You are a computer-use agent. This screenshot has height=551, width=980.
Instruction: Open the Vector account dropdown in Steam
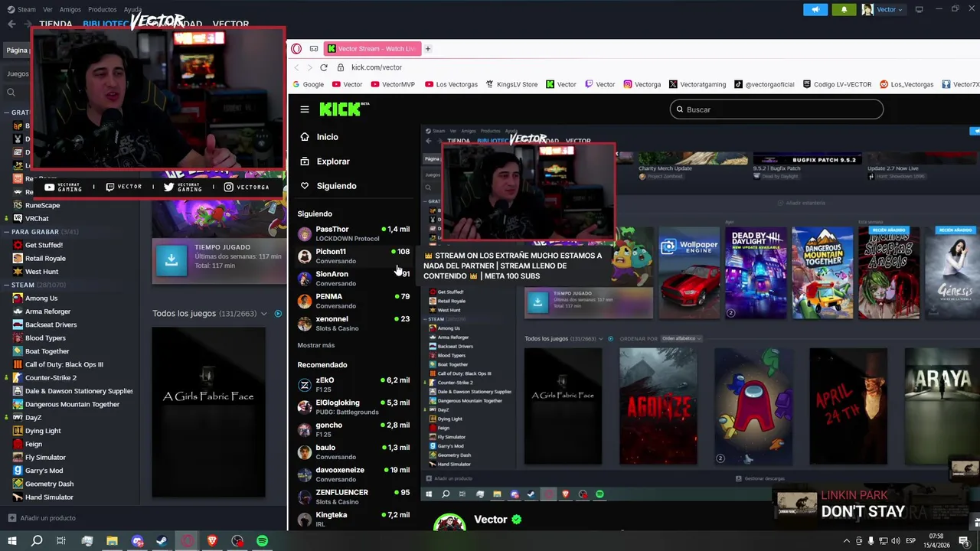[x=883, y=9]
